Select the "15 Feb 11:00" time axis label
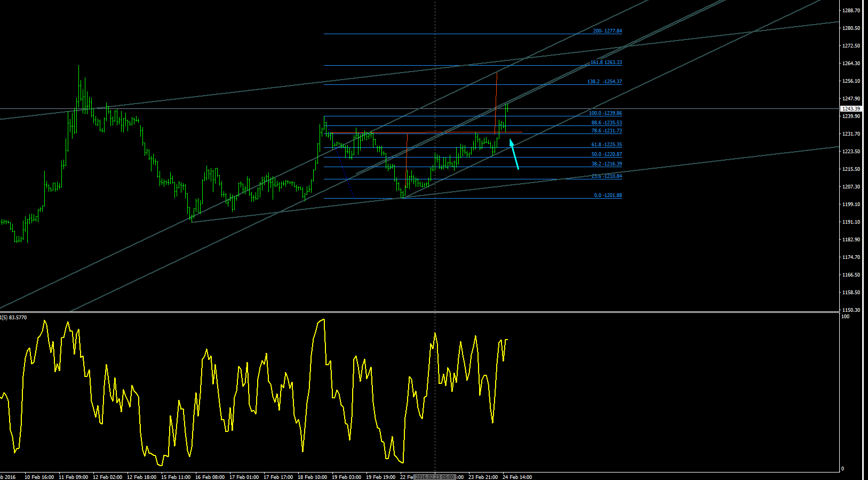Viewport: 868px width, 480px height. pyautogui.click(x=176, y=477)
